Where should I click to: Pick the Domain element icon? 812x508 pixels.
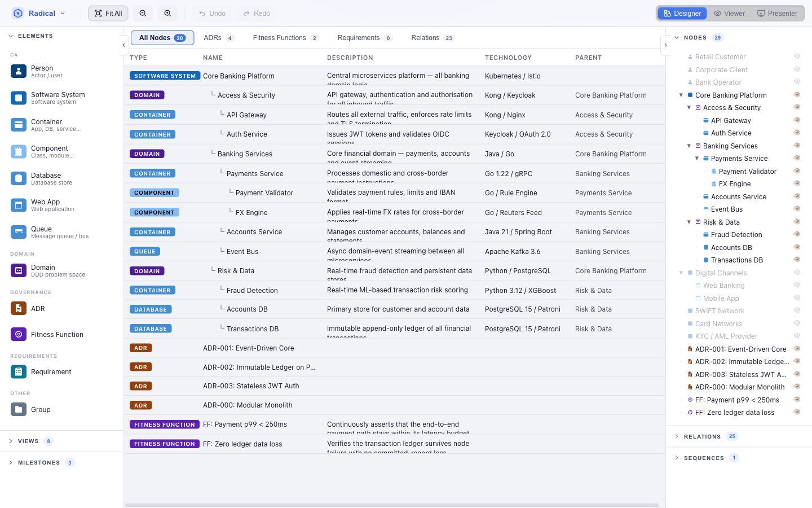19,270
